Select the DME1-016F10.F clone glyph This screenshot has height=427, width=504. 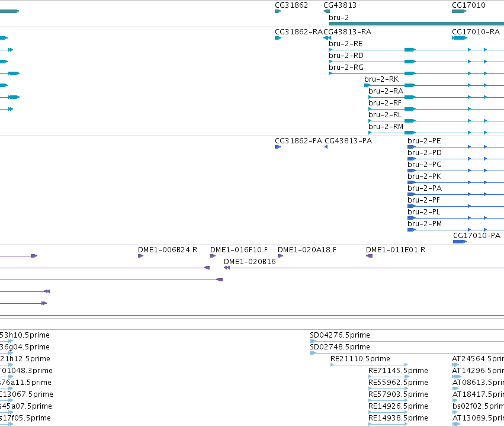pos(213,256)
